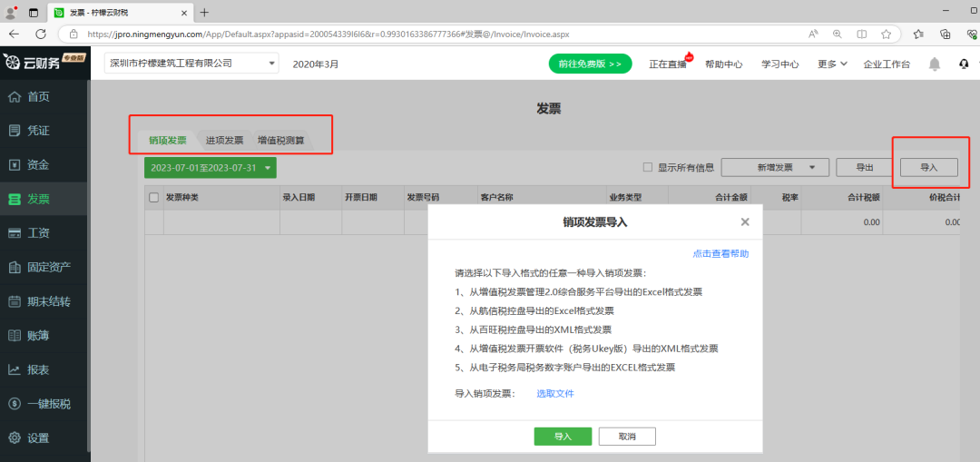The width and height of the screenshot is (980, 462).
Task: Open a new browser tab
Action: coord(204,13)
